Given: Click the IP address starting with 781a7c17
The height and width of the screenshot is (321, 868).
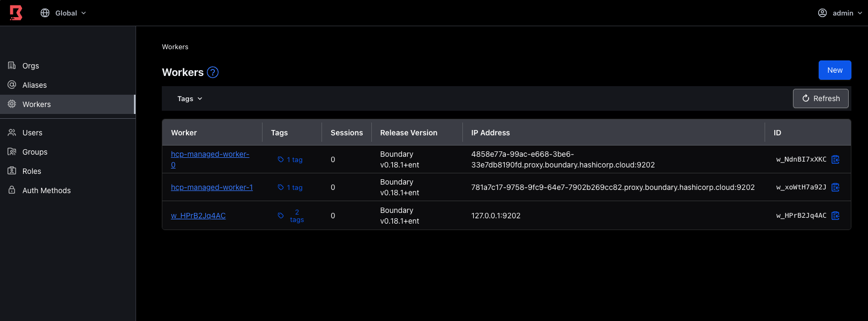Looking at the screenshot, I should tap(613, 187).
